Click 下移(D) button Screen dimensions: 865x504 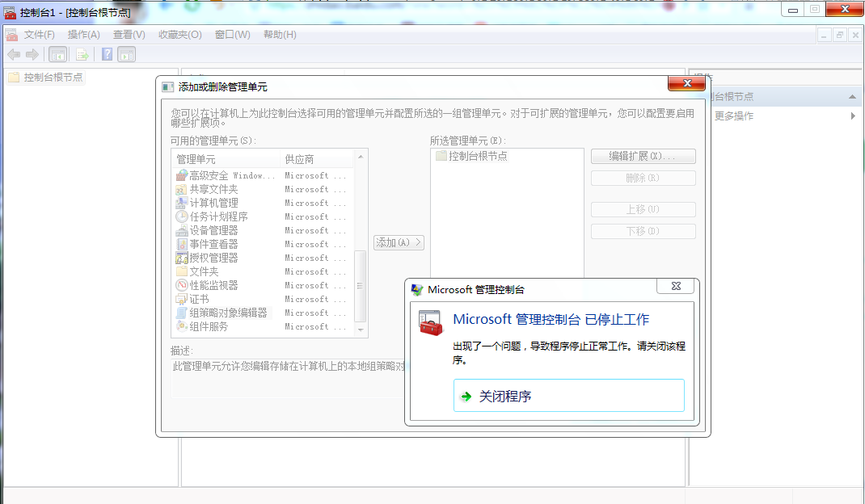pos(643,231)
